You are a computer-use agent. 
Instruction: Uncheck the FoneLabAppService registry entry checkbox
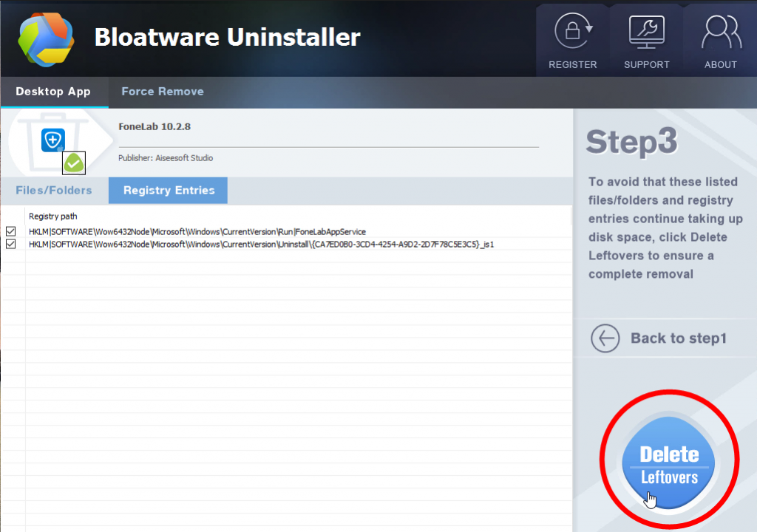click(10, 231)
